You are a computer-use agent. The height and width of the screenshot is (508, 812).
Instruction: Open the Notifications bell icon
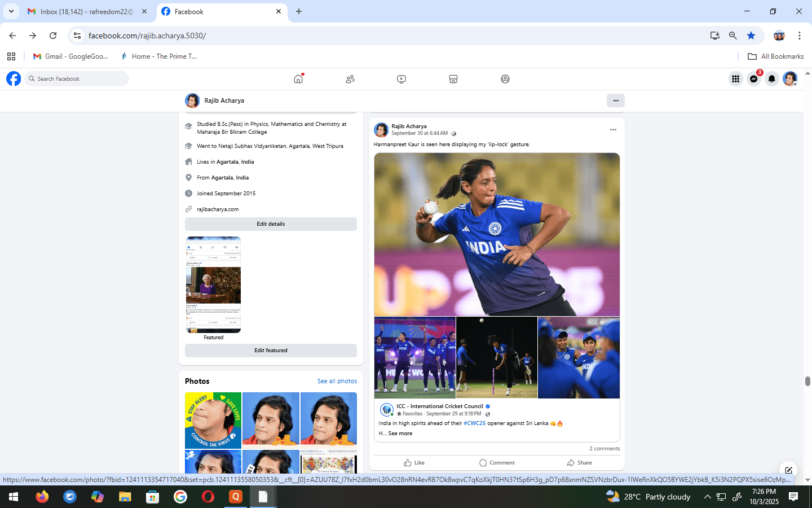coord(772,79)
